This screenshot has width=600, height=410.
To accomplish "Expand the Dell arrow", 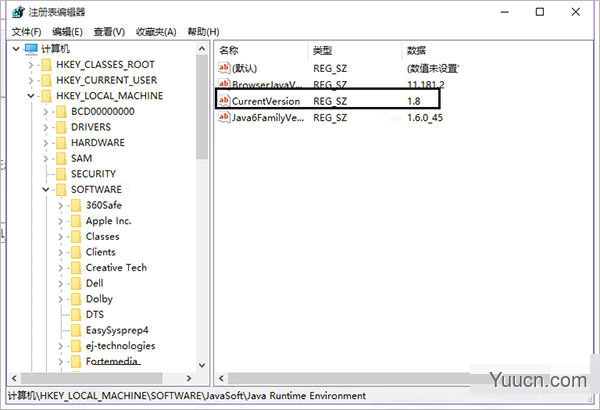I will pos(60,284).
